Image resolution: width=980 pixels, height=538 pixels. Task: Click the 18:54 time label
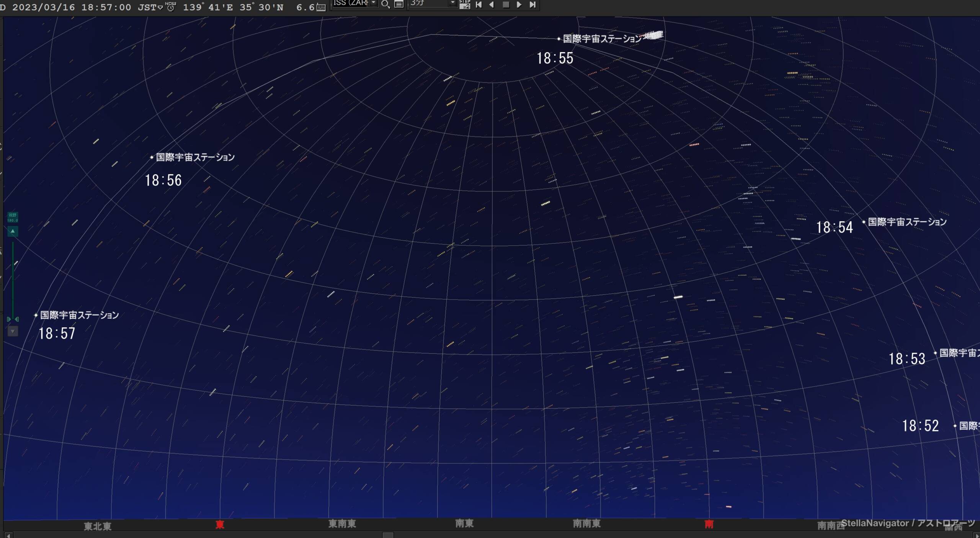coord(835,227)
